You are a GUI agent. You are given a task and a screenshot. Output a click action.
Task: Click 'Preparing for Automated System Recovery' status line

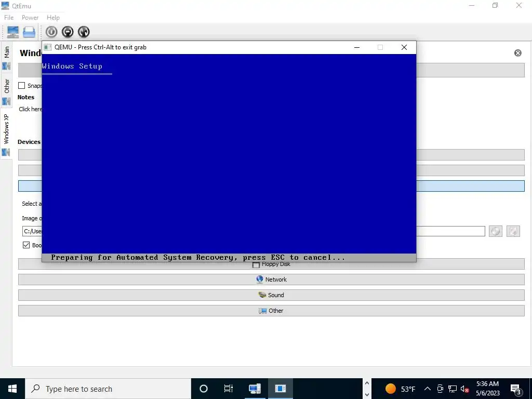[x=198, y=258]
